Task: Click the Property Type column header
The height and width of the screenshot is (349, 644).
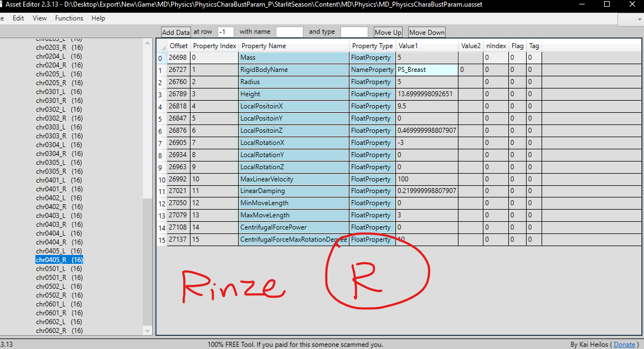Action: [372, 46]
